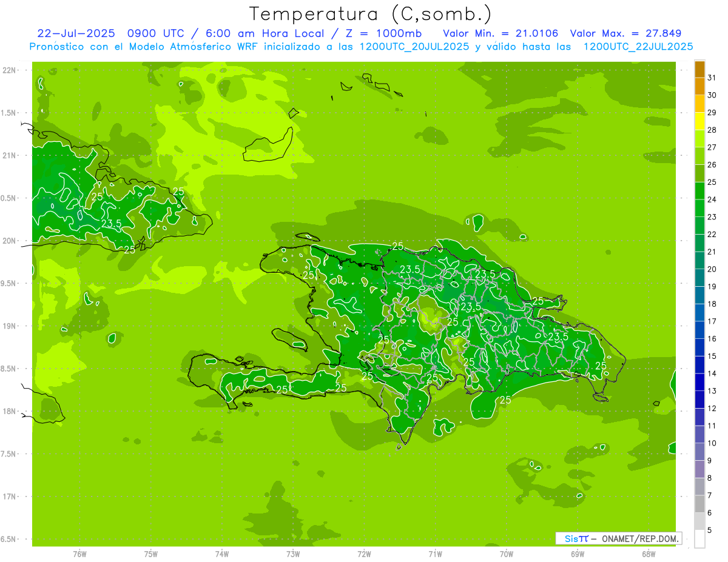Pick the orange legend swatch between 30 and 31
Screen dimensions: 728x562
(x=699, y=87)
